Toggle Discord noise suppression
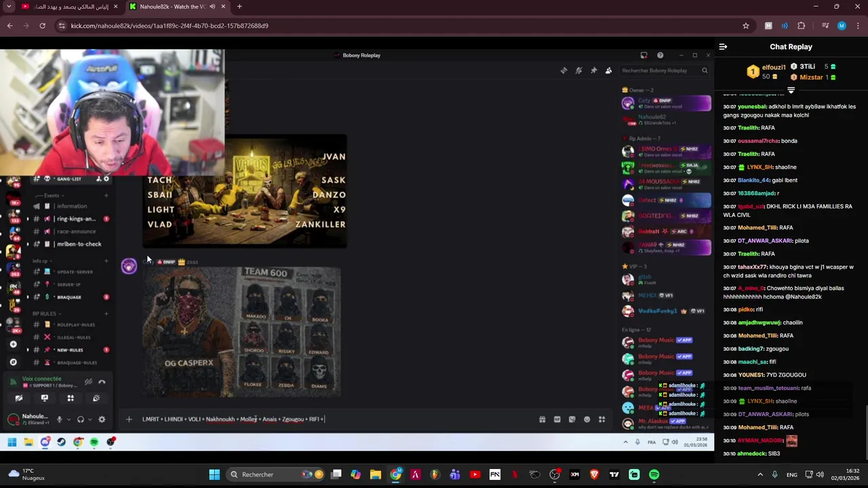 (x=88, y=382)
